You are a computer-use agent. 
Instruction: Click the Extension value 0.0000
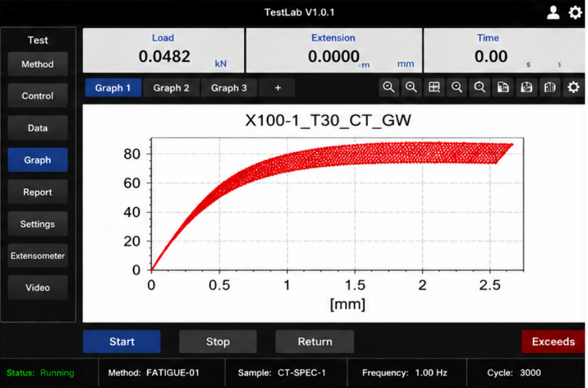pos(334,56)
